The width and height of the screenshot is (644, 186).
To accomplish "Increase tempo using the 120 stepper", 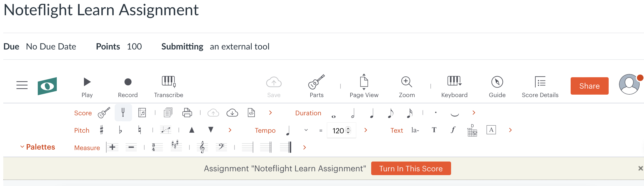I will pos(349,128).
